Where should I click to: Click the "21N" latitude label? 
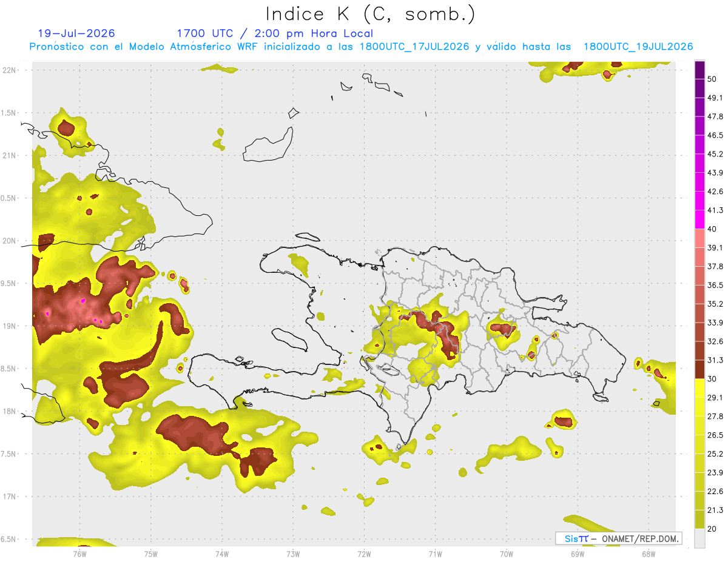(10, 156)
